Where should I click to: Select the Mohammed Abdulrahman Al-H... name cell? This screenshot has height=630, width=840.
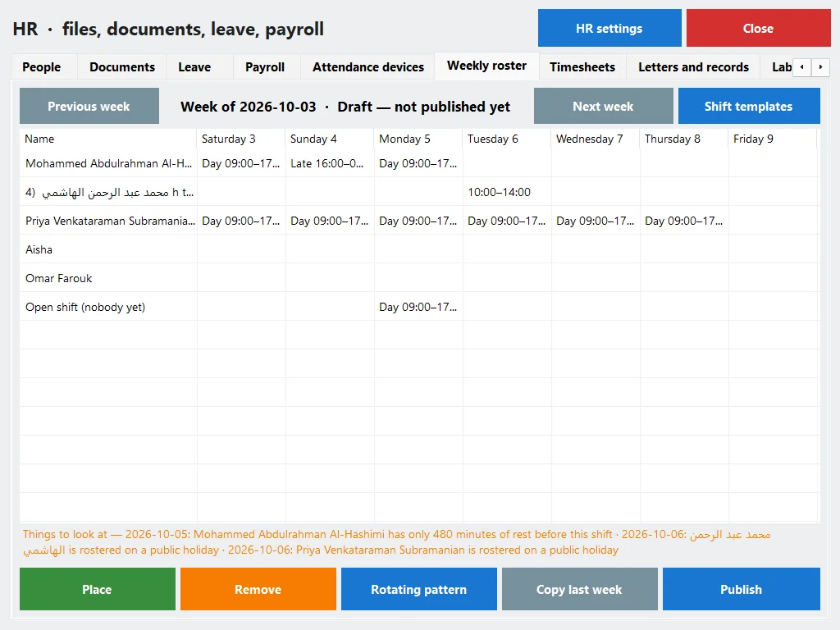tap(108, 163)
